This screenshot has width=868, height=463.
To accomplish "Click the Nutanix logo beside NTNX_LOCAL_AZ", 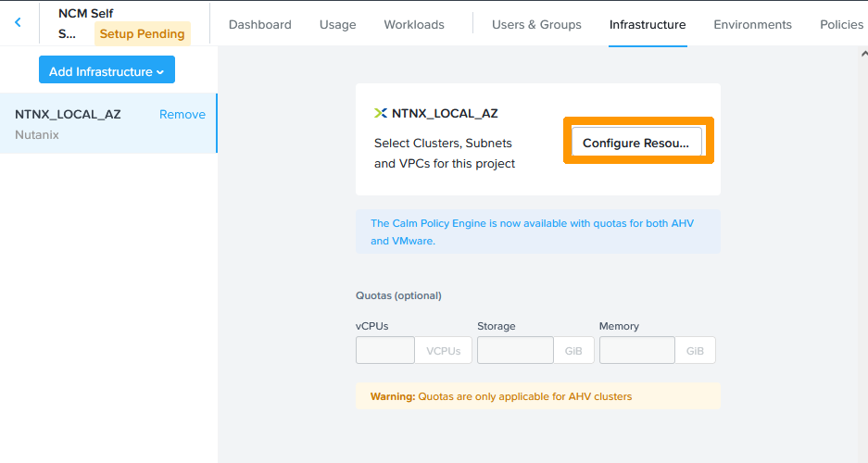I will point(380,114).
